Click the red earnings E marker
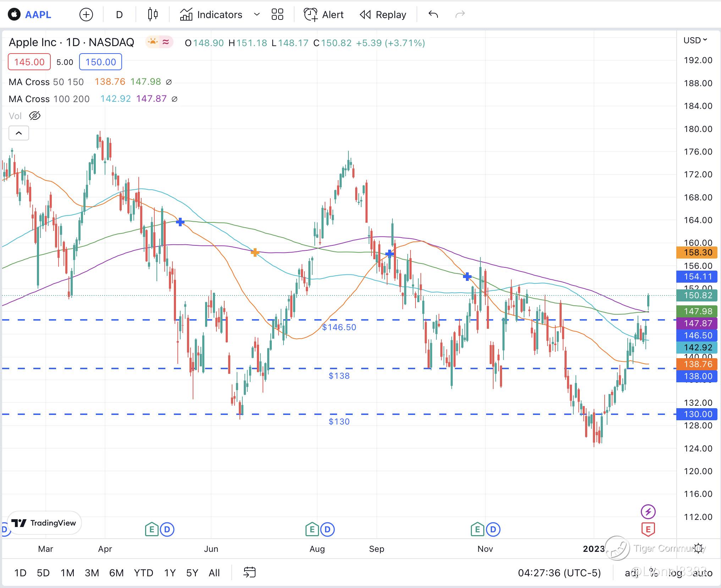Viewport: 721px width, 588px height. pyautogui.click(x=648, y=529)
